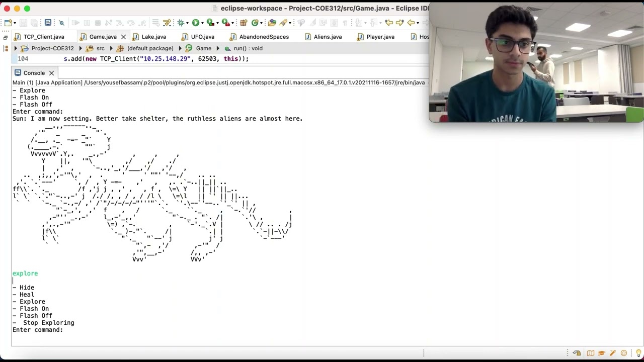Screen dimensions: 644x362
Task: Click the Search flashlight icon
Action: [x=284, y=23]
